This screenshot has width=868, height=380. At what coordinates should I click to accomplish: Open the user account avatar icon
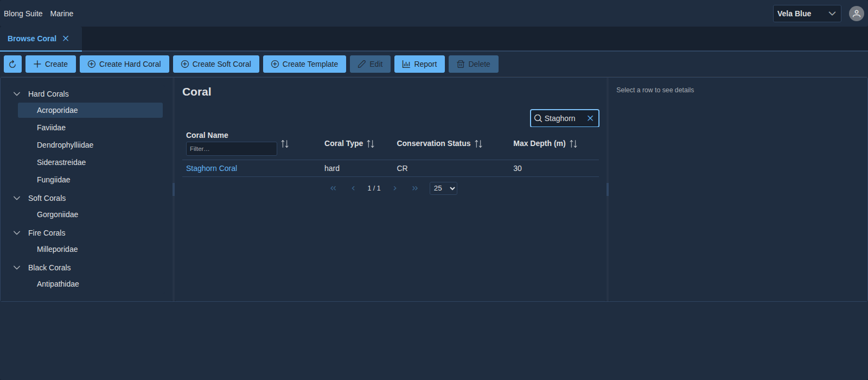857,14
